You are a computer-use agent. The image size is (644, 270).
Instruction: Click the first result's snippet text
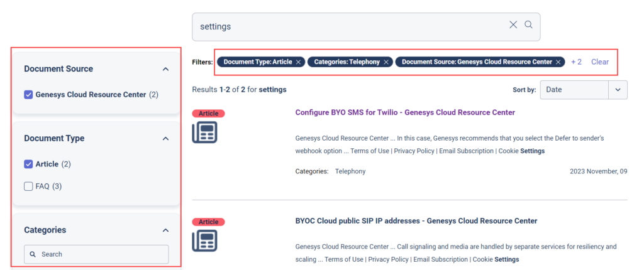(450, 145)
